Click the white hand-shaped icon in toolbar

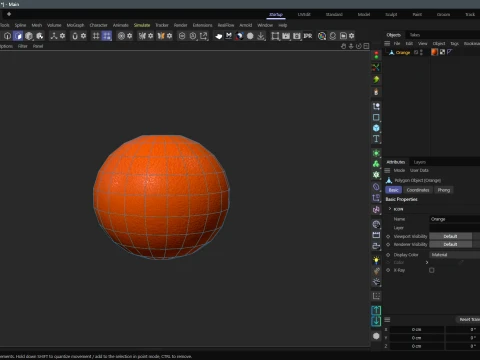pos(218,36)
